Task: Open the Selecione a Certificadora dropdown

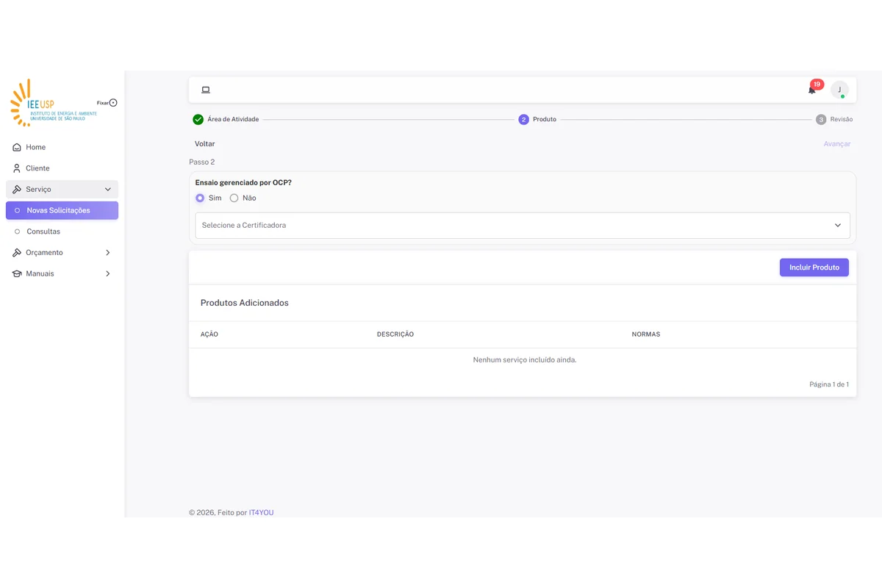Action: (x=523, y=226)
